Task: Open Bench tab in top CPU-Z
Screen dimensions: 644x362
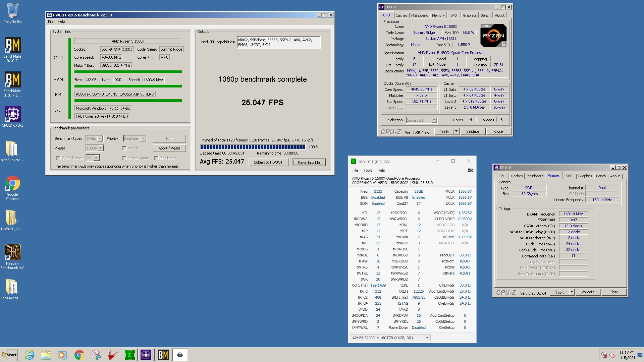Action: [485, 15]
